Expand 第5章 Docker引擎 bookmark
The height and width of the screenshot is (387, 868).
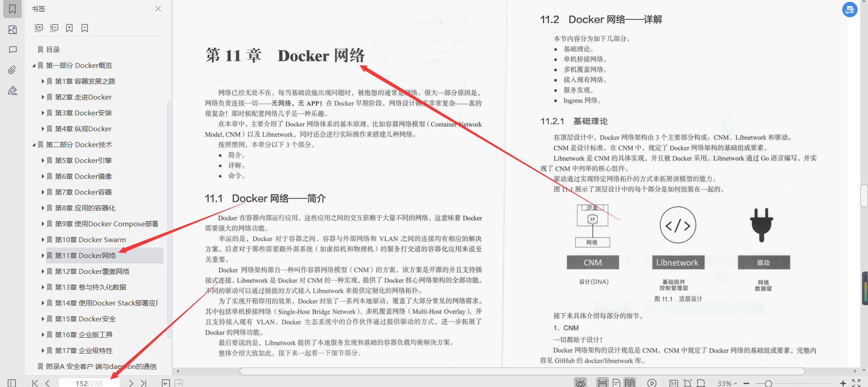click(x=43, y=161)
